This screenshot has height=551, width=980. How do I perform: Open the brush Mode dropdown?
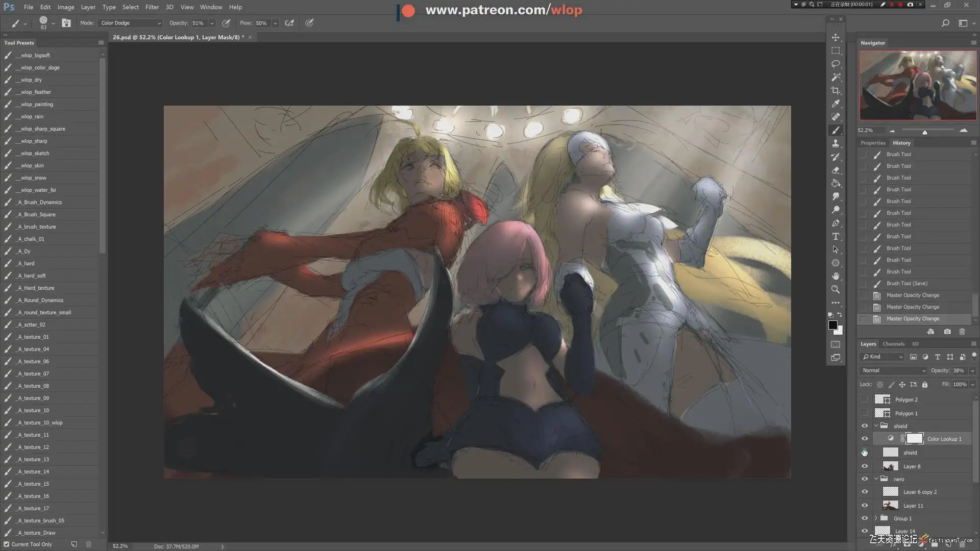(x=130, y=23)
